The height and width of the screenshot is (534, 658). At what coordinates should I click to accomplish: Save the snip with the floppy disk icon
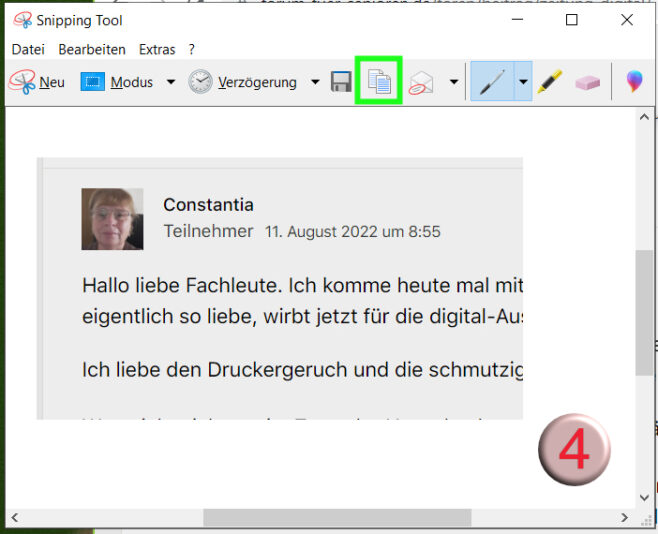tap(341, 83)
